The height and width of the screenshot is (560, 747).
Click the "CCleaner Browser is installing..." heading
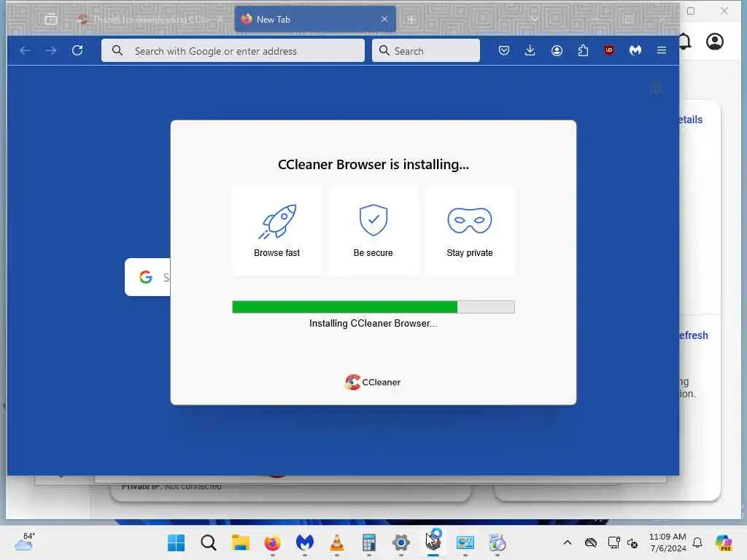click(x=373, y=164)
